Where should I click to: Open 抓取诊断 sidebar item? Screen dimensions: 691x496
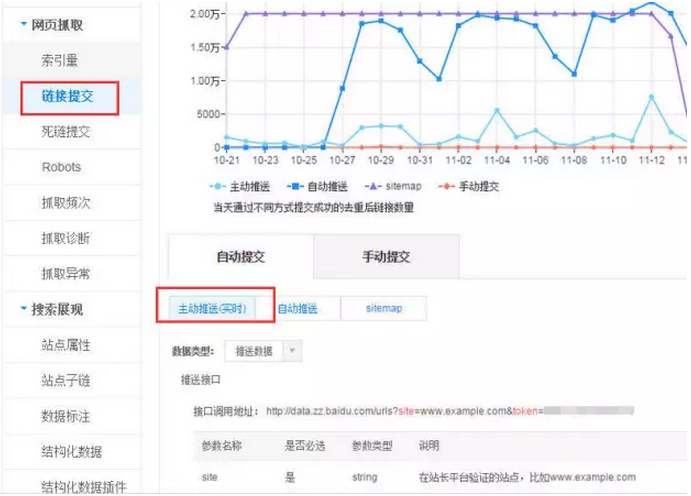(66, 238)
